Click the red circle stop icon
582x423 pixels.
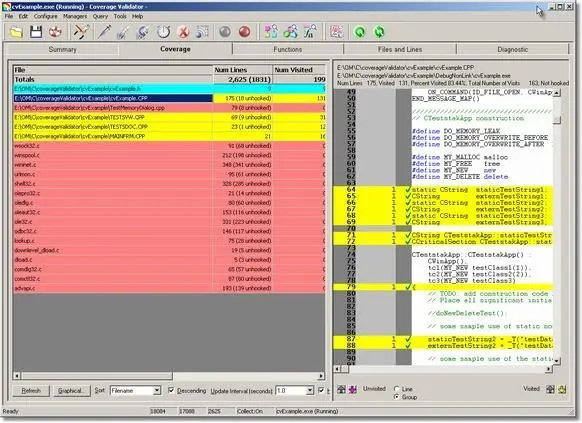[x=244, y=32]
